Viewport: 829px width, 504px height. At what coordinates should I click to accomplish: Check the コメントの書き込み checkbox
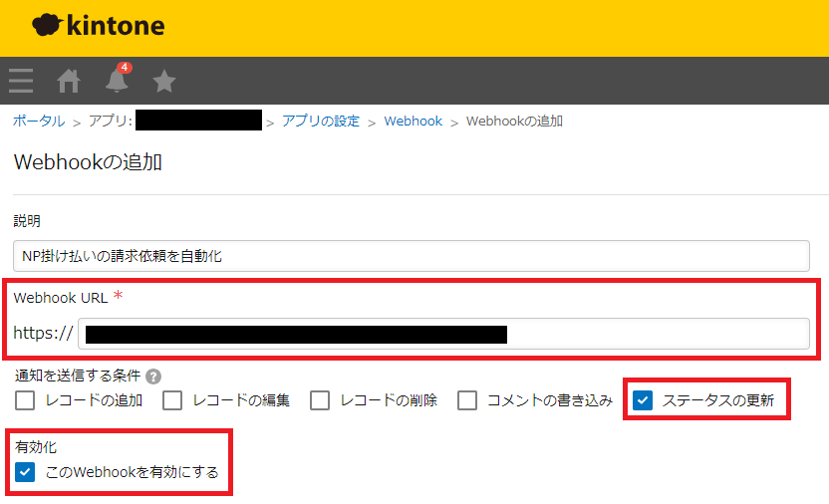467,400
